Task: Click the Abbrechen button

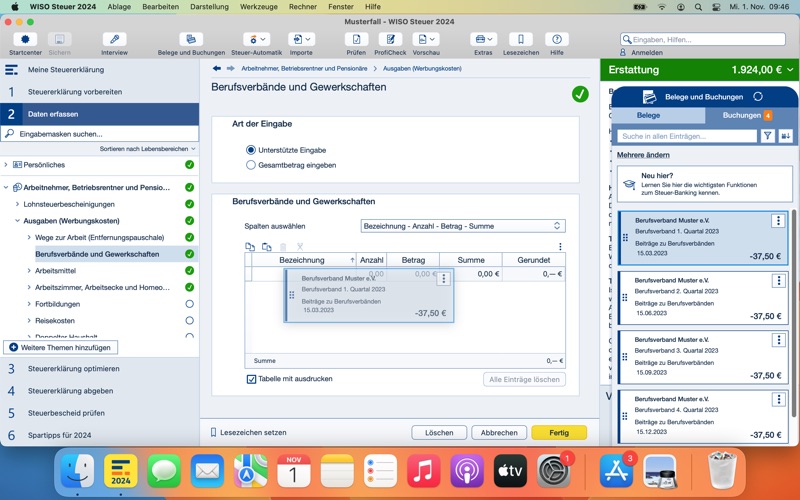Action: [499, 433]
